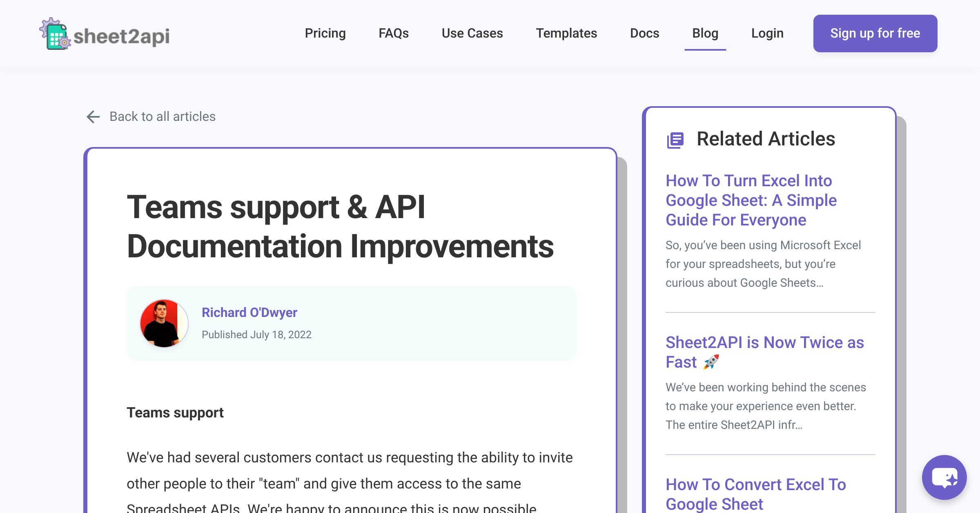Click Back to all articles
Viewport: 980px width, 513px height.
click(x=162, y=117)
